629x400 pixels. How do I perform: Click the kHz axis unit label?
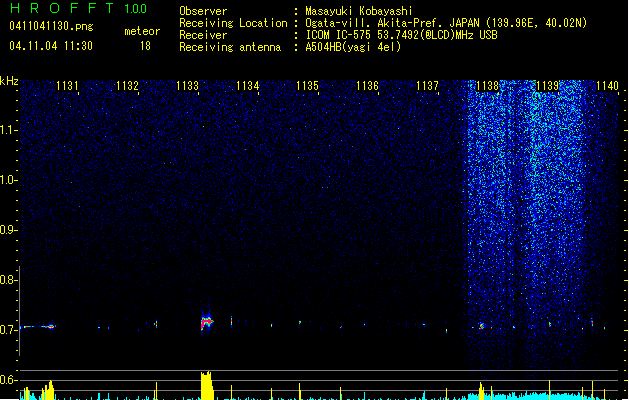(x=9, y=81)
